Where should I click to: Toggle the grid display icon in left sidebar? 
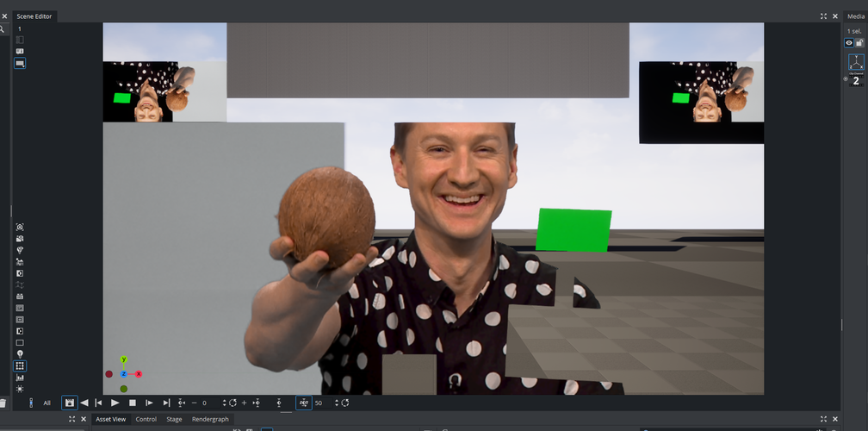click(x=20, y=365)
